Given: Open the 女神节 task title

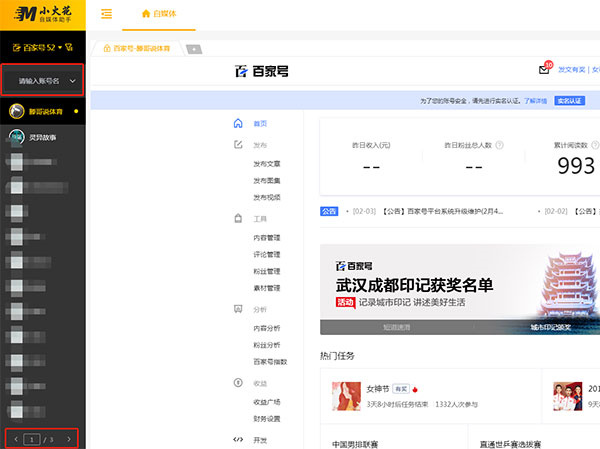Looking at the screenshot, I should coord(378,389).
